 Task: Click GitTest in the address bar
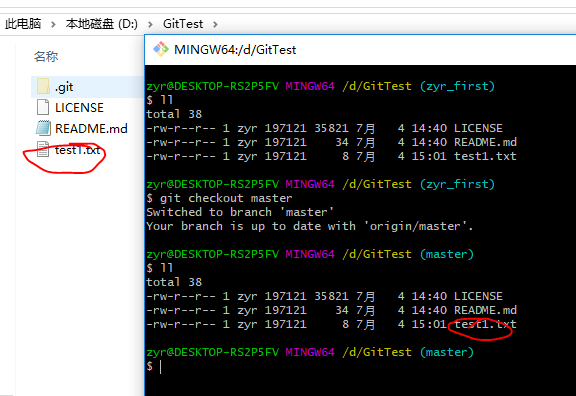183,24
